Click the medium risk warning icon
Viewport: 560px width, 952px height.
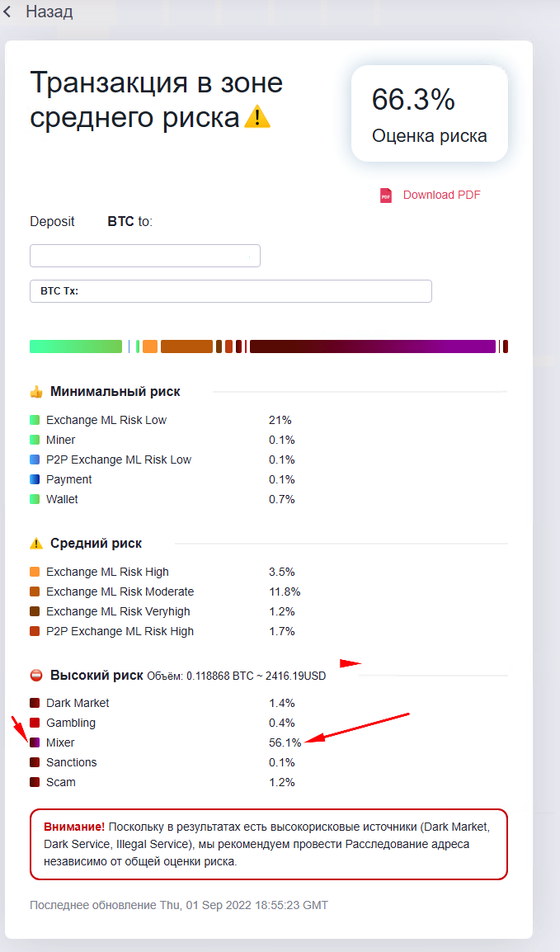[x=35, y=544]
